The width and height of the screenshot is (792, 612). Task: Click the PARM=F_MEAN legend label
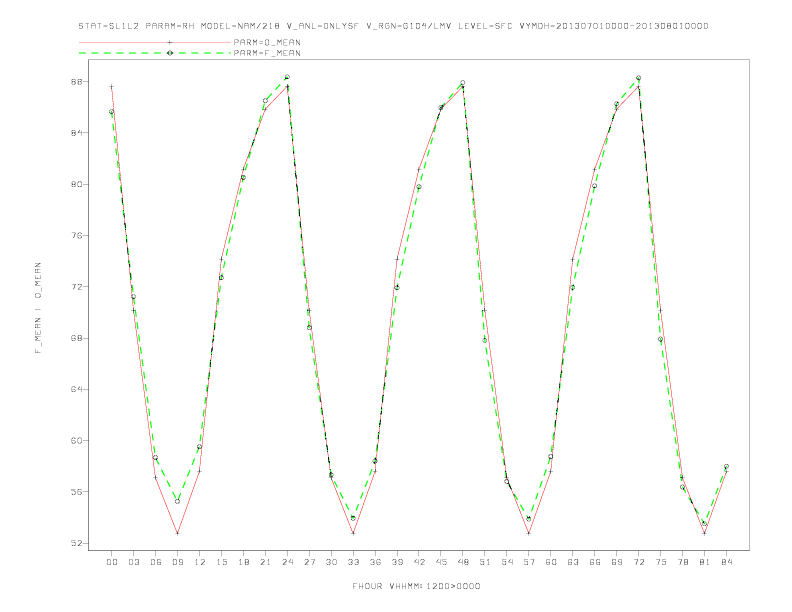coord(267,53)
